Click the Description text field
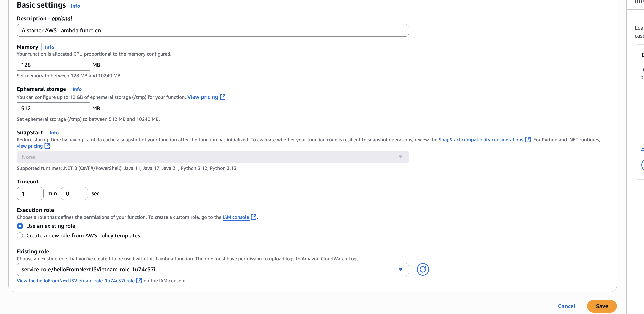The width and height of the screenshot is (644, 314). click(x=213, y=30)
